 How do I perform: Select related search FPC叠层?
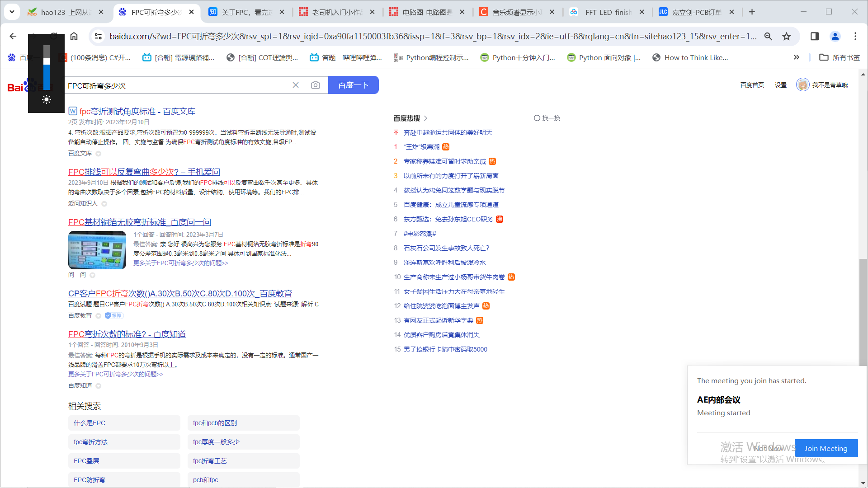coord(124,461)
